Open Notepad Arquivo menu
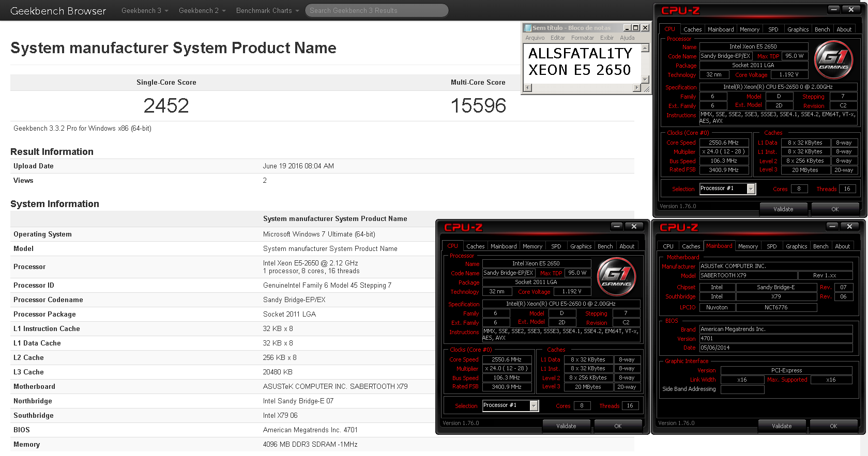This screenshot has height=456, width=868. click(x=535, y=38)
